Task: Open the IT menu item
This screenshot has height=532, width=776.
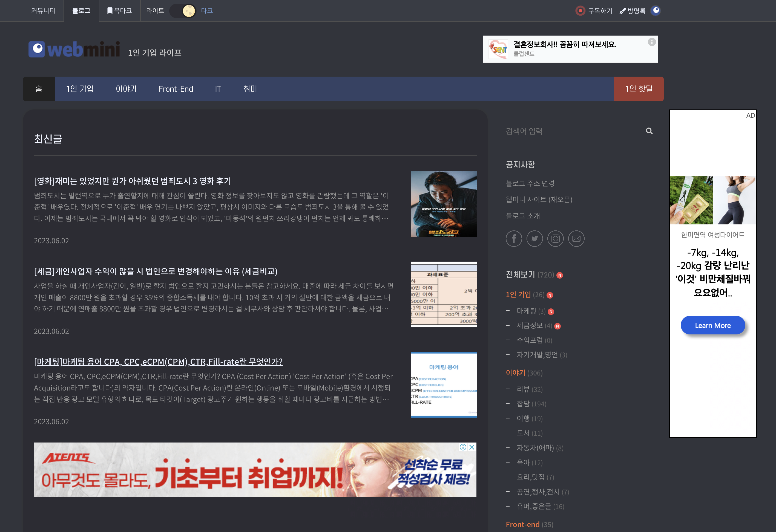Action: (x=218, y=89)
